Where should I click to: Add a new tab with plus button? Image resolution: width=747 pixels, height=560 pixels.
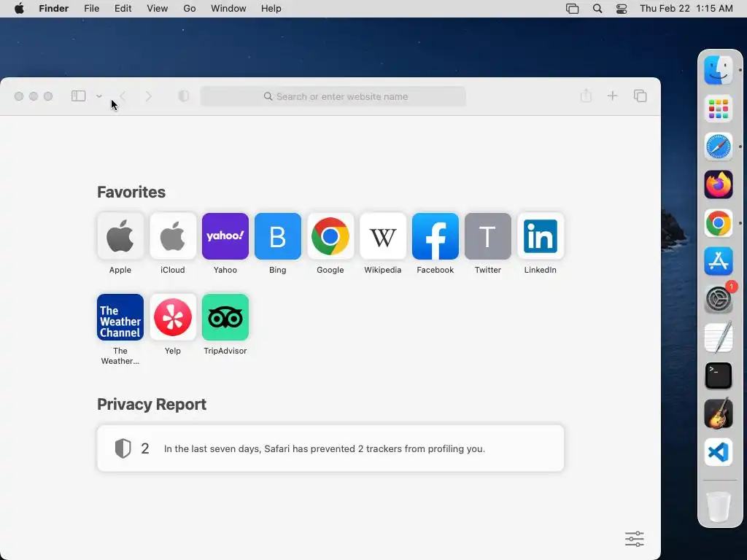(x=612, y=96)
